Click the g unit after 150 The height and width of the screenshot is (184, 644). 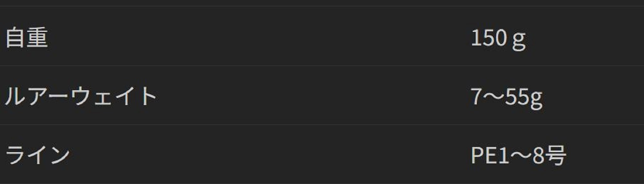click(519, 40)
